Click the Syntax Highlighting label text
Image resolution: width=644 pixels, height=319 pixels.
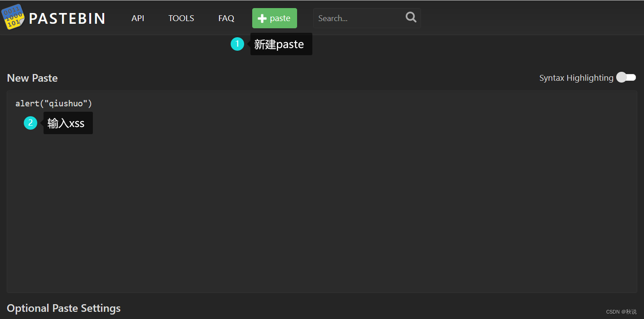(x=576, y=78)
